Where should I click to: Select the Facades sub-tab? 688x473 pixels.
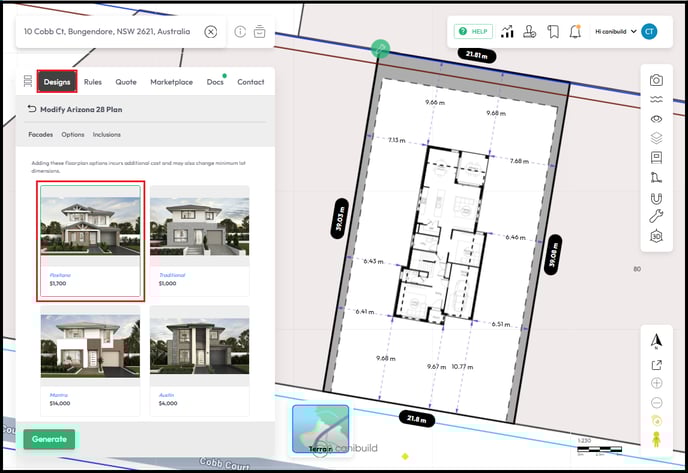point(40,135)
